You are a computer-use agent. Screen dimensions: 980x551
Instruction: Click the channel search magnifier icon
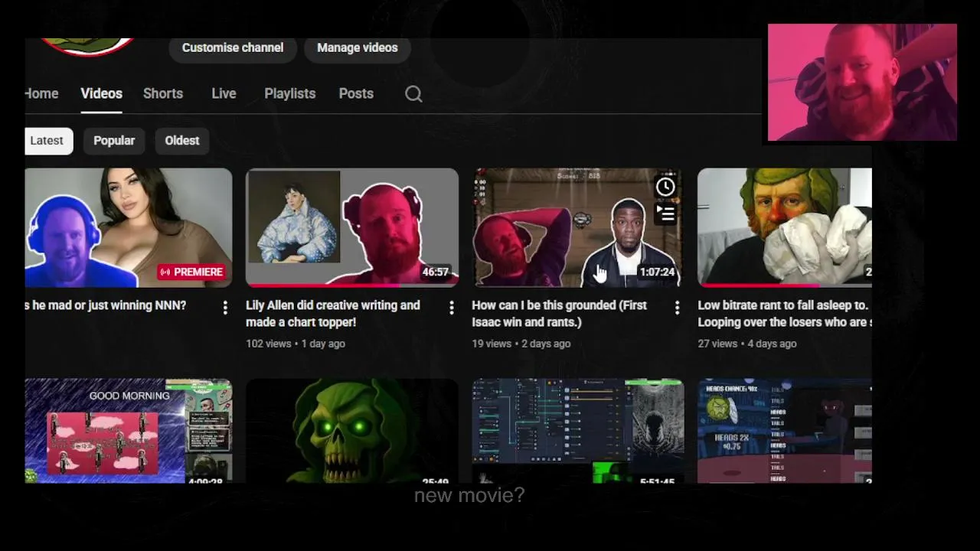[413, 94]
